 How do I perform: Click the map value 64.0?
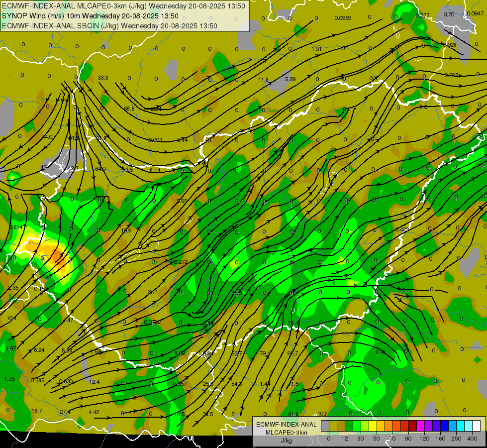(100, 169)
